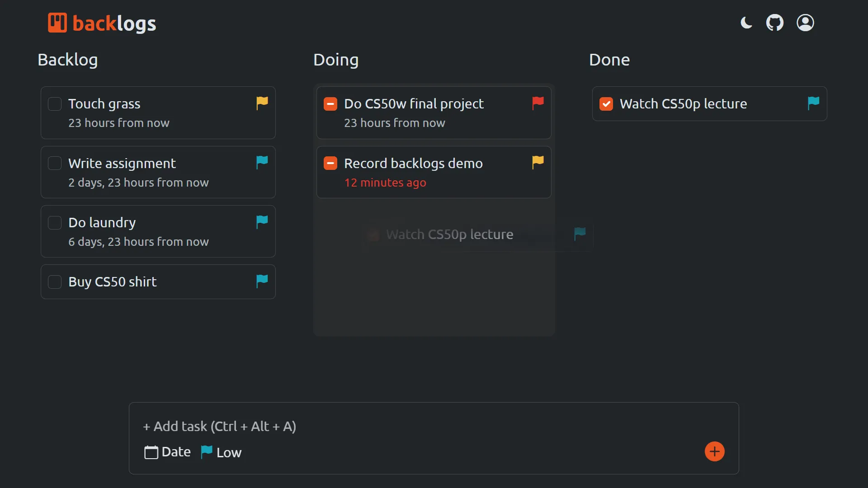Check the Do laundry checkbox
This screenshot has height=488, width=868.
[55, 222]
